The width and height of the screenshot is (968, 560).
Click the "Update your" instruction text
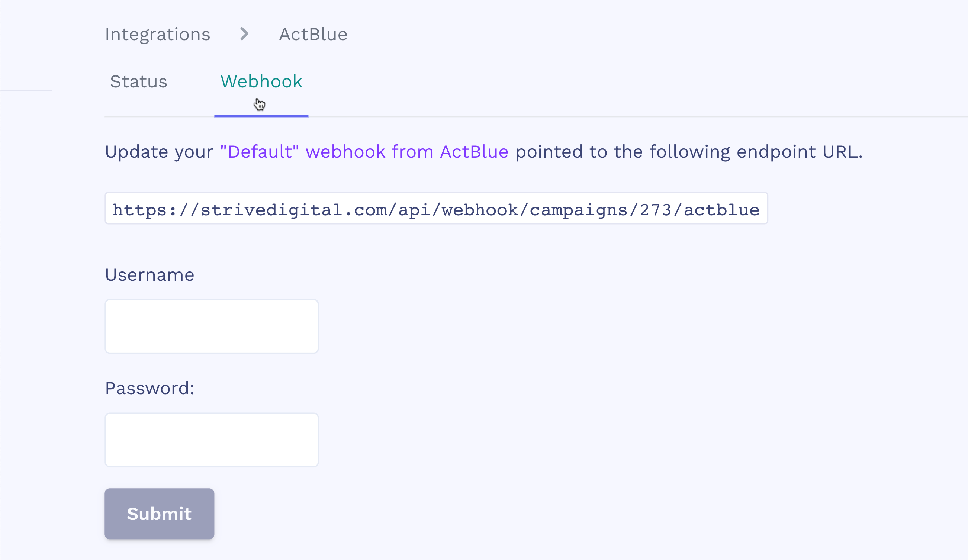pos(159,152)
